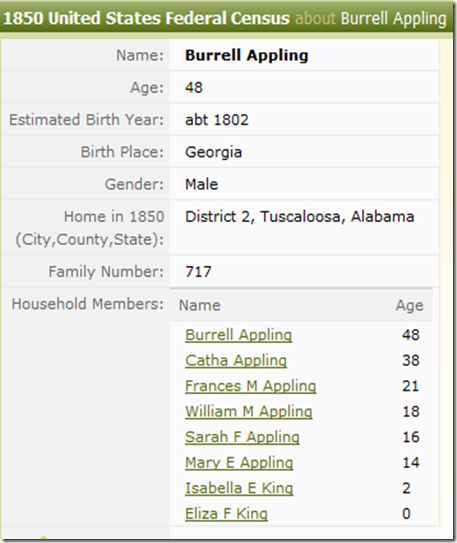This screenshot has width=457, height=543.
Task: Click the Frances M Appling link
Action: [250, 386]
